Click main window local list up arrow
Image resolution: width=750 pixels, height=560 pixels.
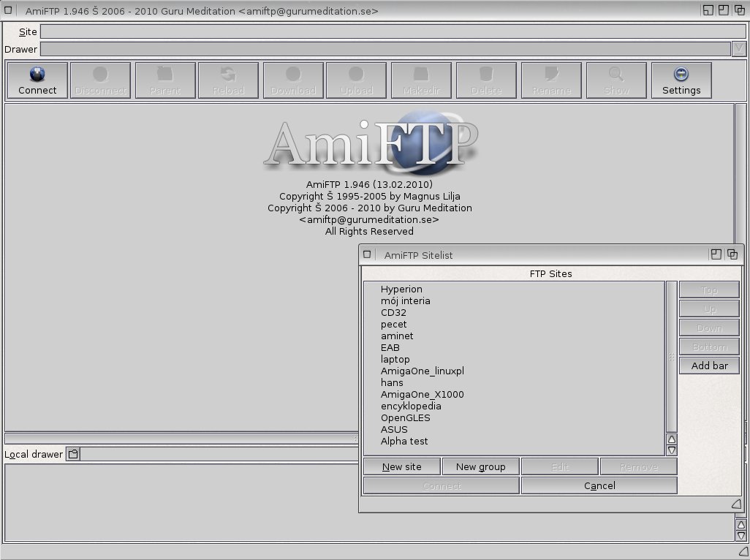click(740, 525)
